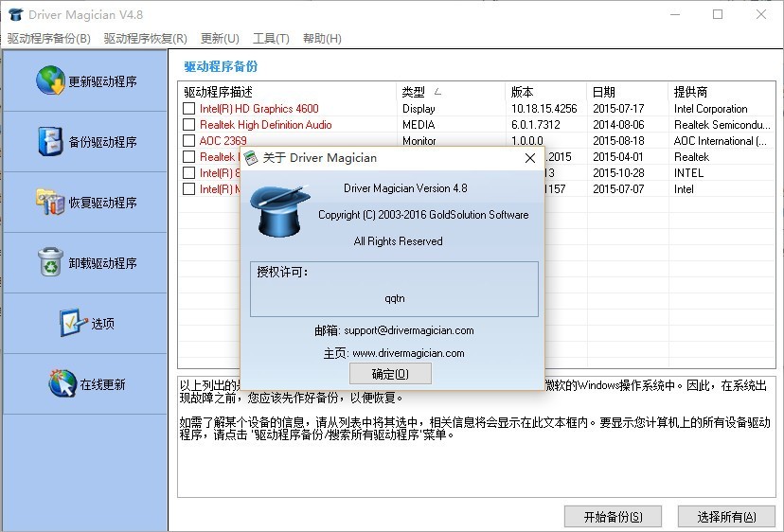This screenshot has height=532, width=784.
Task: Sort by the 日期 column header
Action: click(628, 92)
